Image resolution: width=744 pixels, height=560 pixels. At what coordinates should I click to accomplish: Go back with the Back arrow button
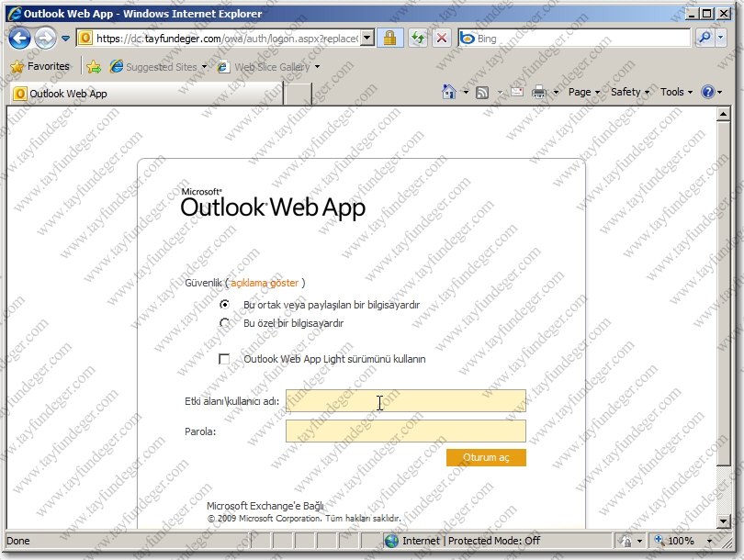tap(19, 39)
